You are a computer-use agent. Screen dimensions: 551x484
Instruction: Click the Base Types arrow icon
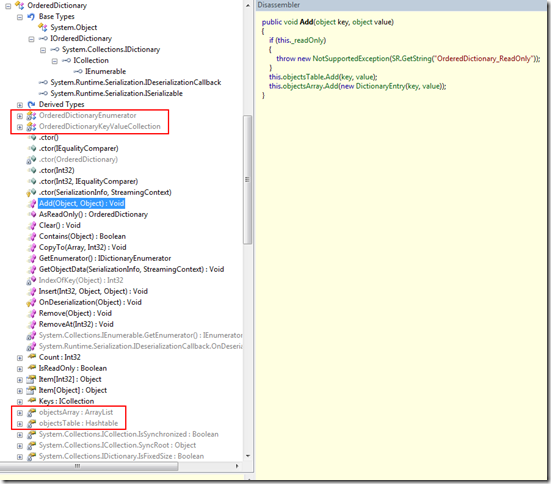click(x=31, y=17)
